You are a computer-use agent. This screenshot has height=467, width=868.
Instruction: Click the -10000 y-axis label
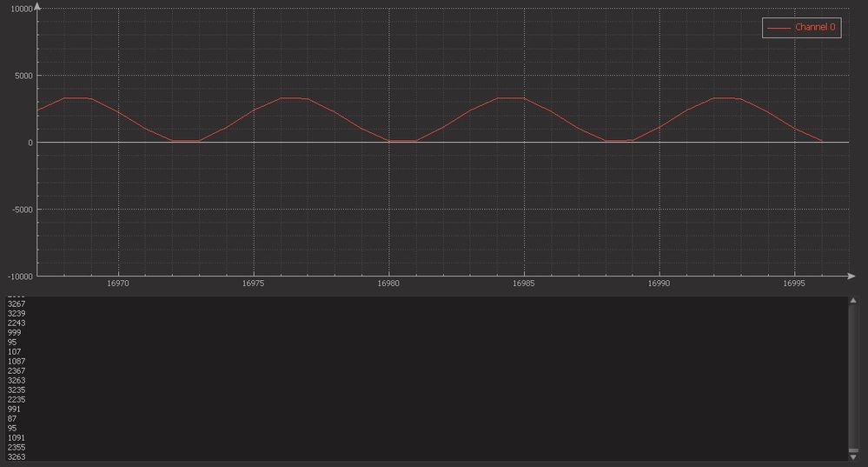pyautogui.click(x=20, y=277)
